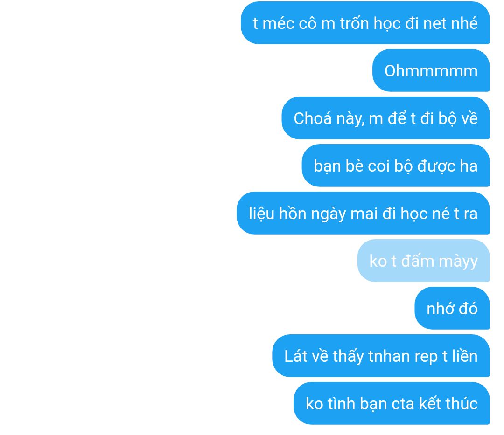504x435 pixels.
Task: Tap the last message about 'kết thúc'
Action: point(392,403)
